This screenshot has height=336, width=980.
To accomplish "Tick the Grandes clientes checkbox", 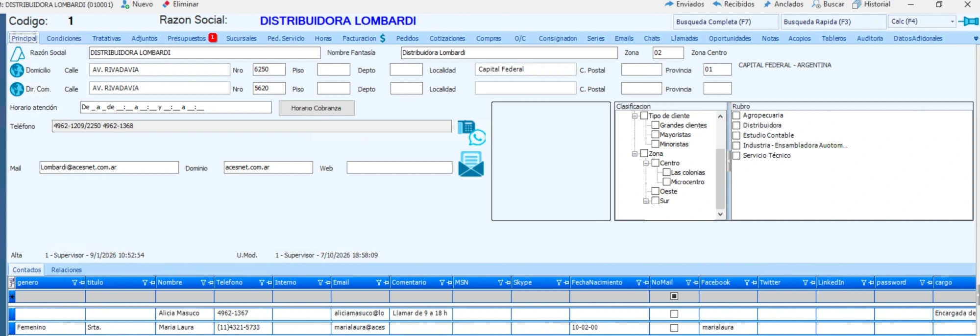I will tap(655, 125).
